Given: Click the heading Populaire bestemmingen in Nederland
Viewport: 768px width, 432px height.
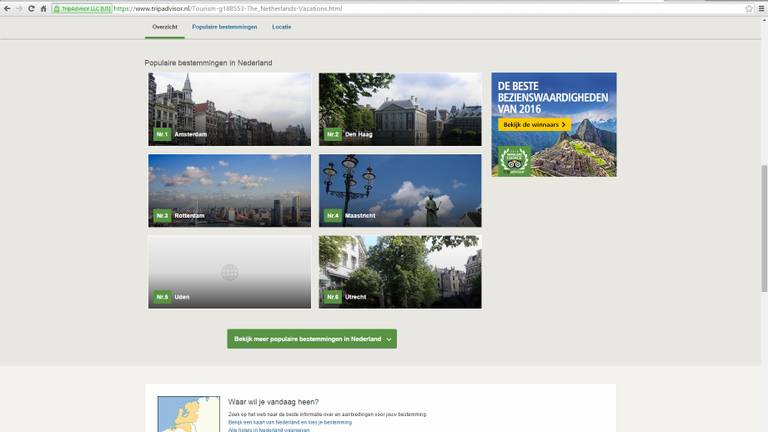Looking at the screenshot, I should click(x=208, y=63).
